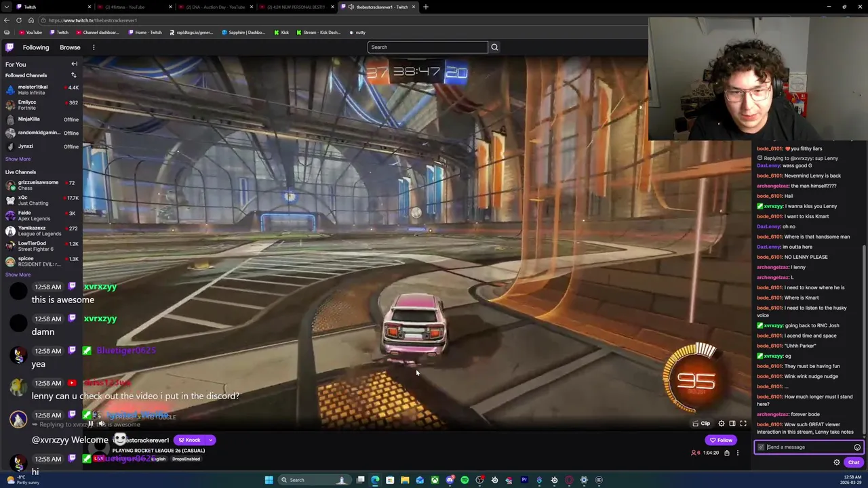Open the Windows Start menu
This screenshot has width=868, height=488.
pos(269,480)
